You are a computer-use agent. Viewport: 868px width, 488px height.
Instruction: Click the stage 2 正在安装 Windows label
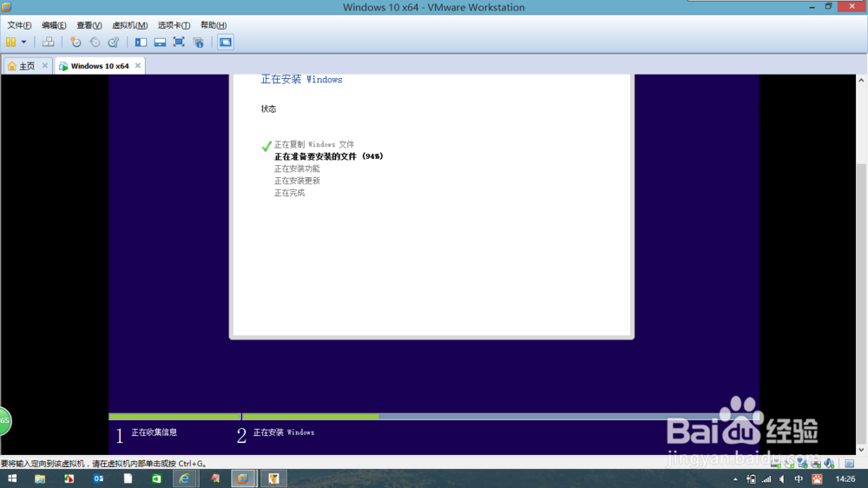point(284,432)
